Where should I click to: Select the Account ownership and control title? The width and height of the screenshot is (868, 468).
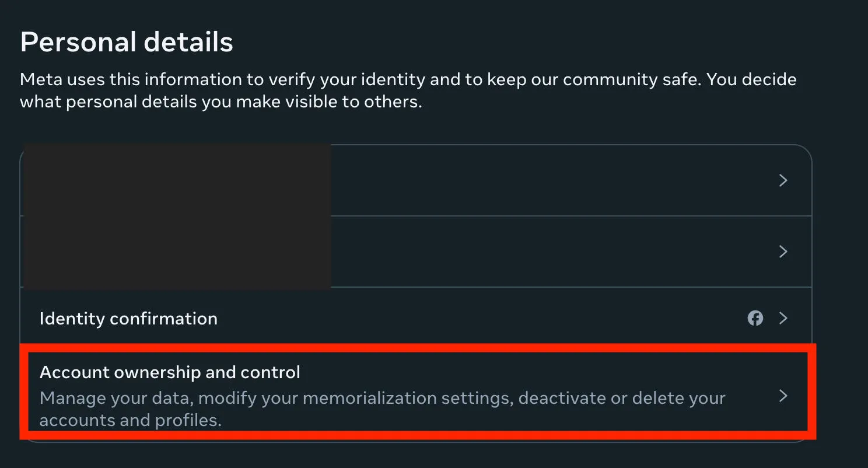(x=170, y=372)
